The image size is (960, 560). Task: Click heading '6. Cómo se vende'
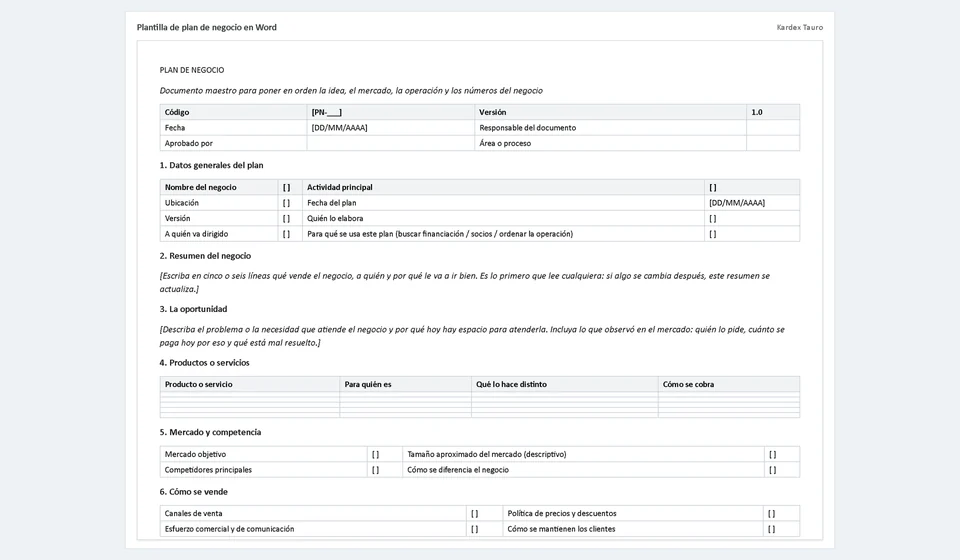[193, 491]
